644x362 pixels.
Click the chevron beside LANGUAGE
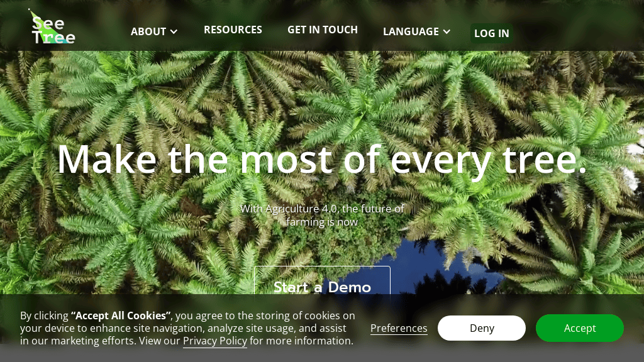(x=447, y=31)
